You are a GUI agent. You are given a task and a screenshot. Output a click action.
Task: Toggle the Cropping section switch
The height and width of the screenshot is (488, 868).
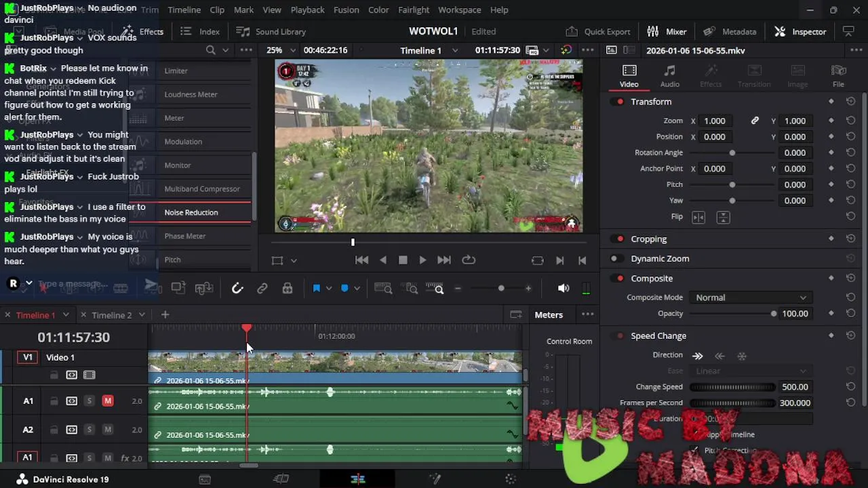point(618,239)
